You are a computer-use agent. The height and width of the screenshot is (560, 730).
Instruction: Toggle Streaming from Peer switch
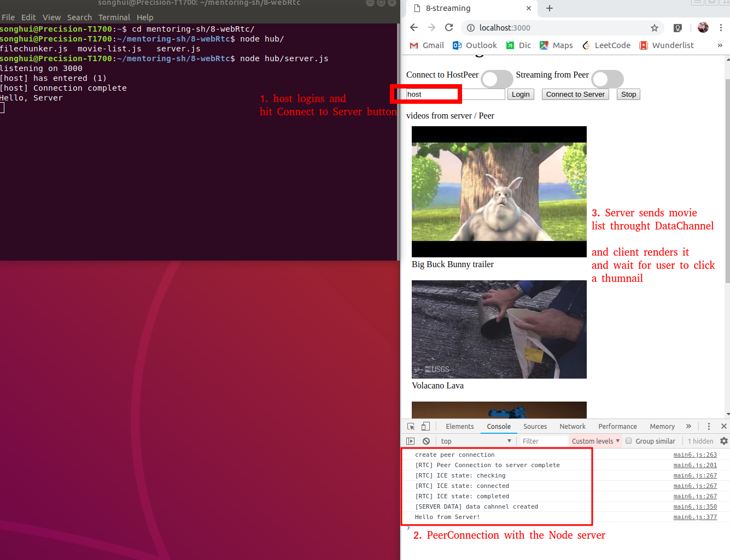tap(608, 79)
